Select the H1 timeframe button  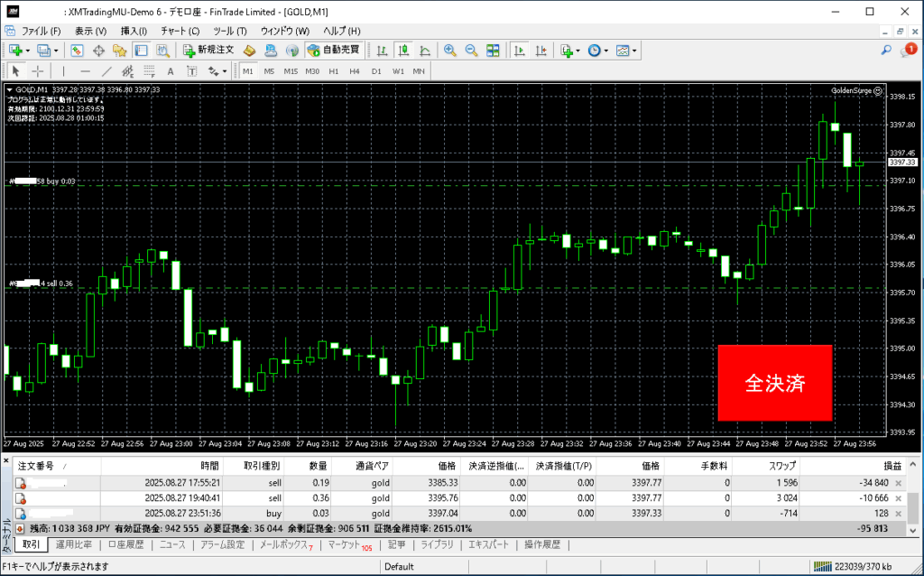334,71
